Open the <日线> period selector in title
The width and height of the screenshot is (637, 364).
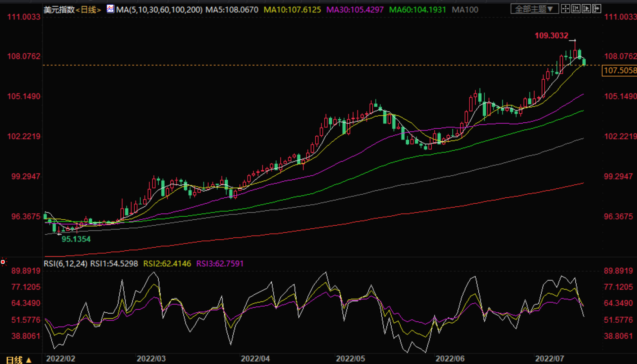88,9
